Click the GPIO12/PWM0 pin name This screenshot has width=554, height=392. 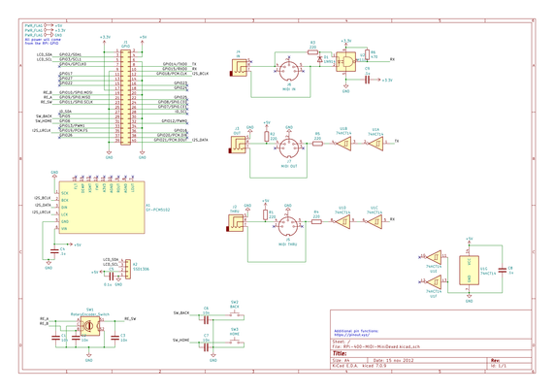point(175,121)
